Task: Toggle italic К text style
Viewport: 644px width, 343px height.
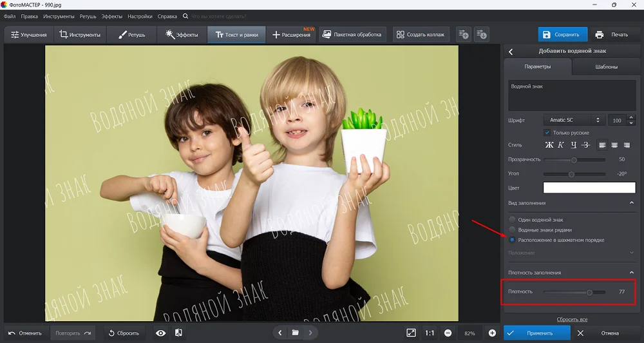Action: point(561,145)
